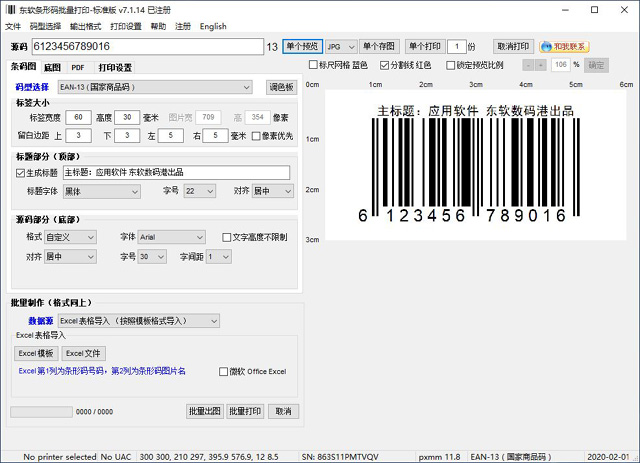Click the 标签宽度 field showing 60
Viewport: 640px width, 463px height.
click(78, 118)
